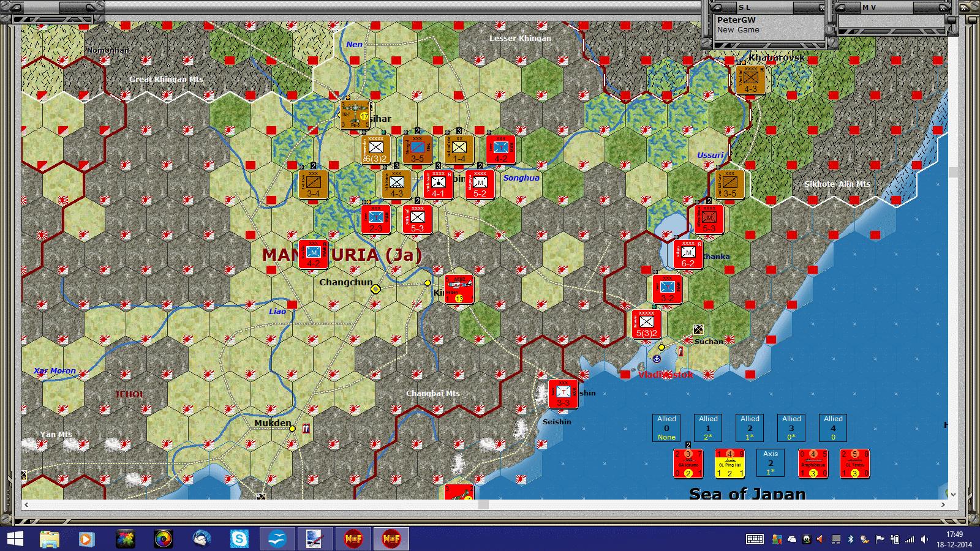This screenshot has width=980, height=551.
Task: Select the Soviet 6(3)2 army counter
Action: coord(375,150)
